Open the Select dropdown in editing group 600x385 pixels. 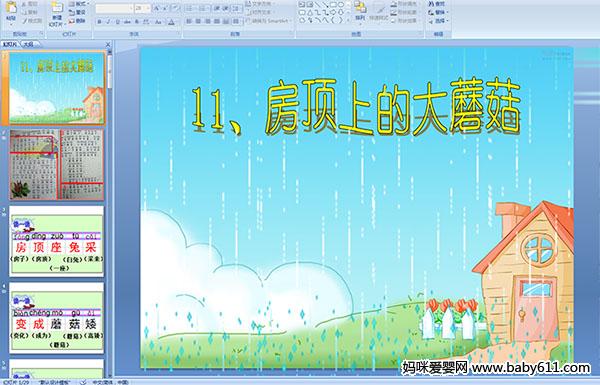438,21
